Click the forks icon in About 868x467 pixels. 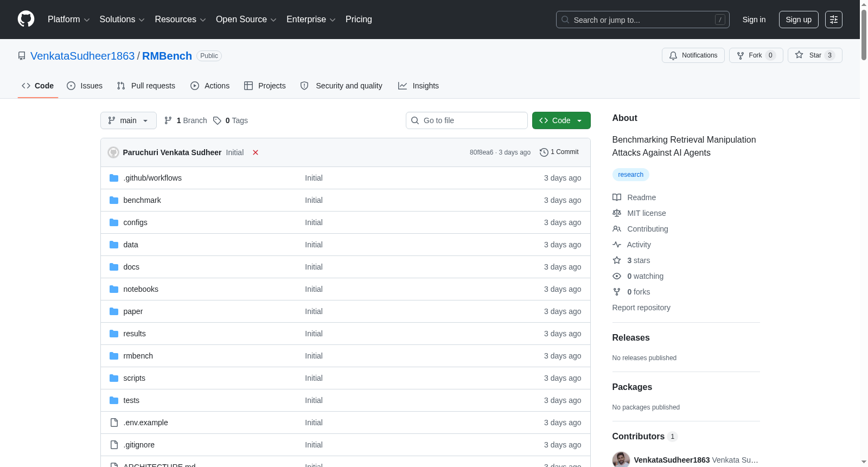click(x=617, y=292)
